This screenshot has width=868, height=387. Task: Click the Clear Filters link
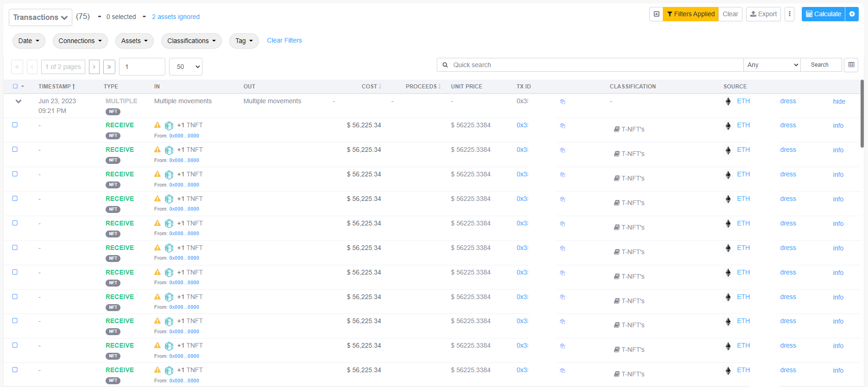point(284,40)
